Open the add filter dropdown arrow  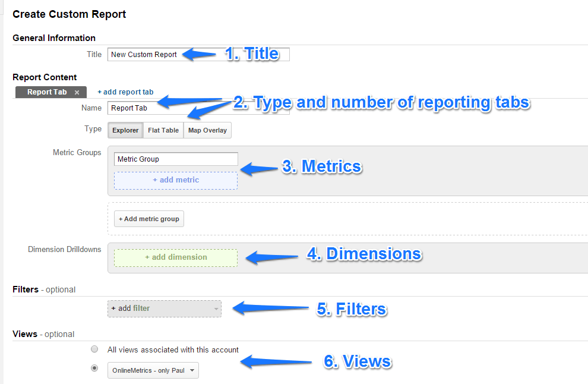point(216,309)
